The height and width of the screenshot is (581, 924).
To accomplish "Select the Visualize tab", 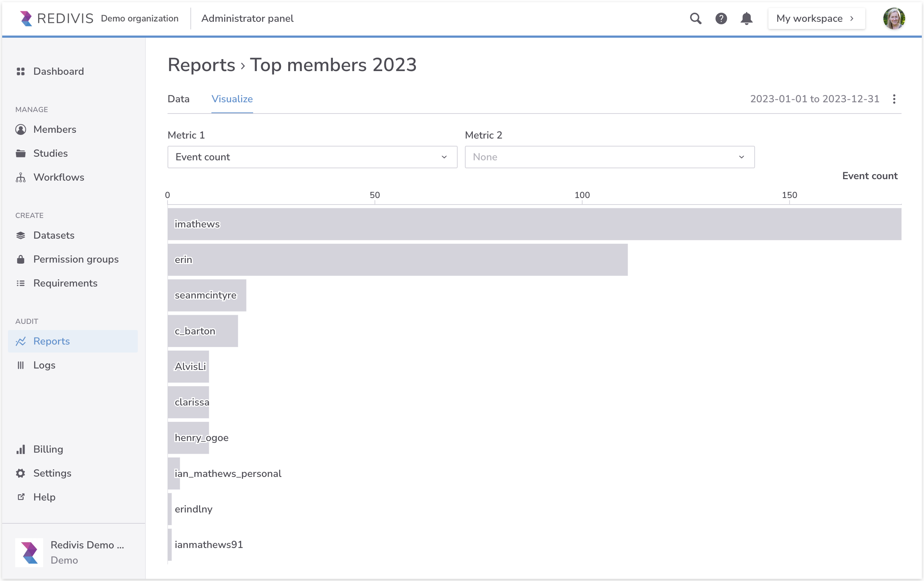I will click(232, 99).
